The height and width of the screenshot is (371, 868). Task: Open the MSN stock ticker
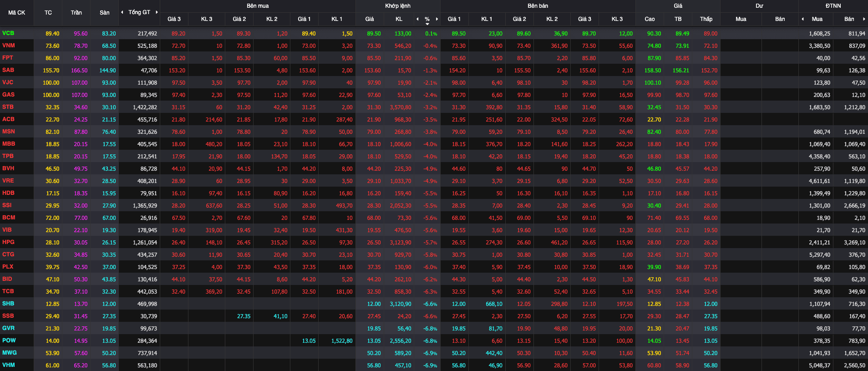9,132
